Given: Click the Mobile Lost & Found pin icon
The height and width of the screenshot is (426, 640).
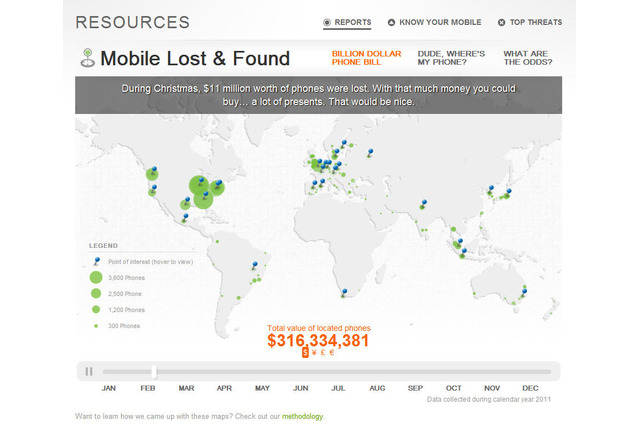Looking at the screenshot, I should 86,58.
